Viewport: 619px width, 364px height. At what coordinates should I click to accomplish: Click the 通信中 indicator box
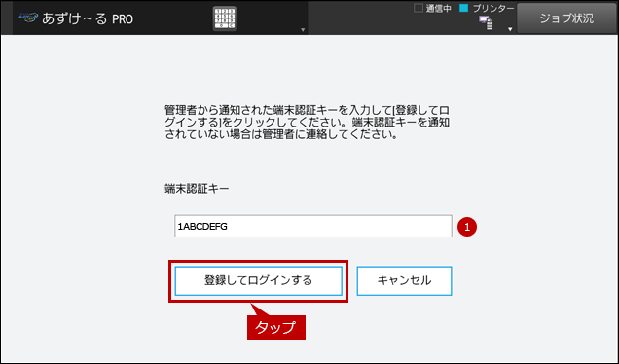[x=419, y=8]
